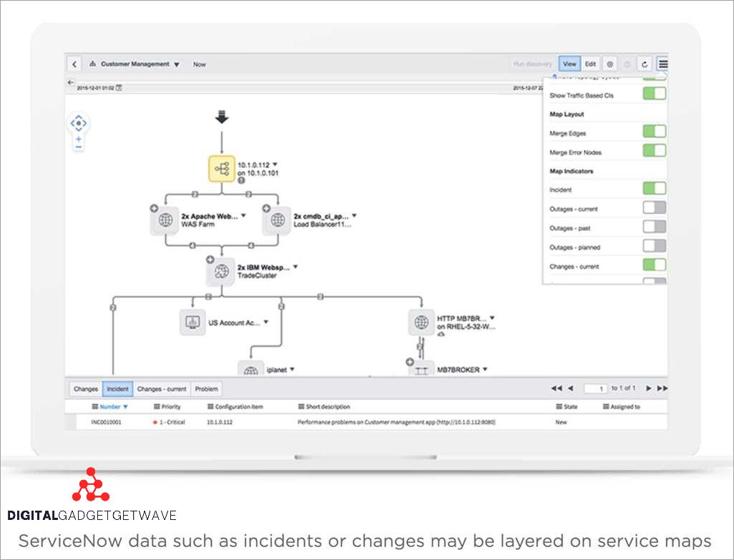Select the IBM Websphere TradeCluster node icon
This screenshot has height=560, width=734.
222,272
